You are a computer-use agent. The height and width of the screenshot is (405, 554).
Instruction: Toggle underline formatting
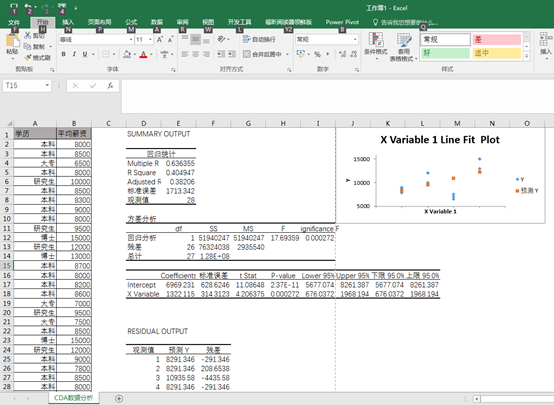pyautogui.click(x=85, y=54)
